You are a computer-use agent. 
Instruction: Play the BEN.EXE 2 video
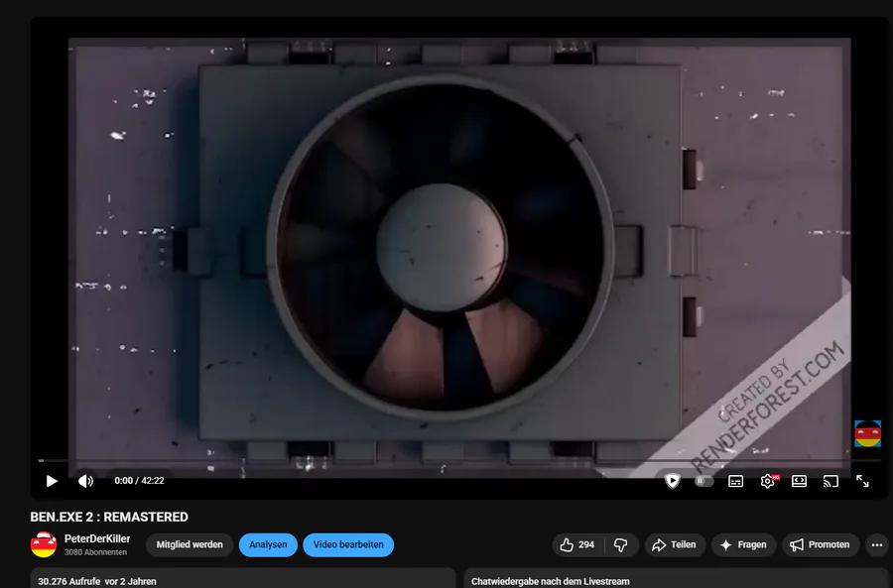[52, 481]
